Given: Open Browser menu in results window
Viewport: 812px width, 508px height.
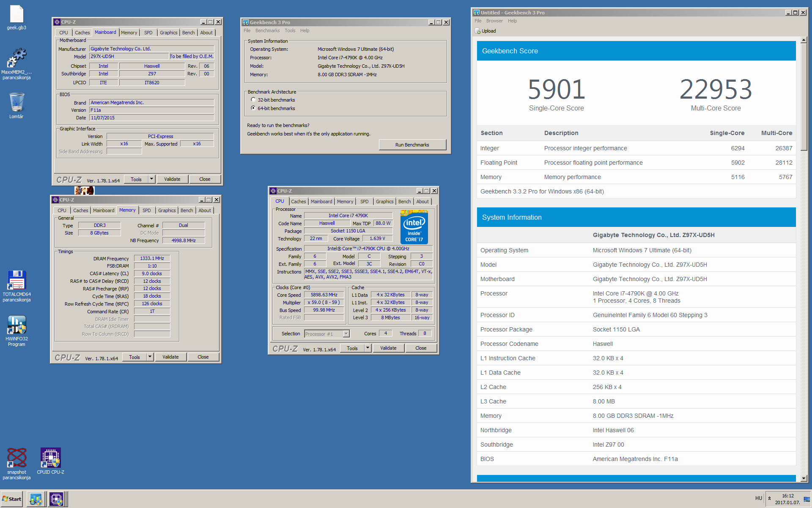Looking at the screenshot, I should click(494, 21).
